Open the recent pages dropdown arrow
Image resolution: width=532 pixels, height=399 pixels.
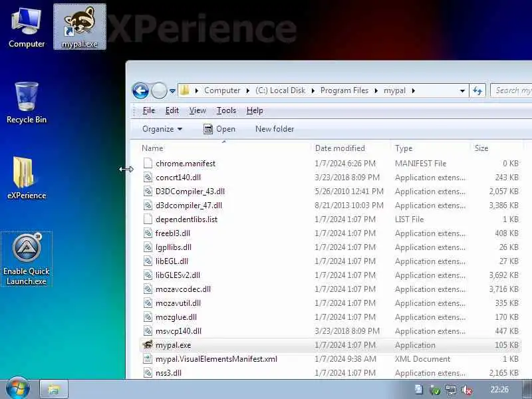point(172,91)
